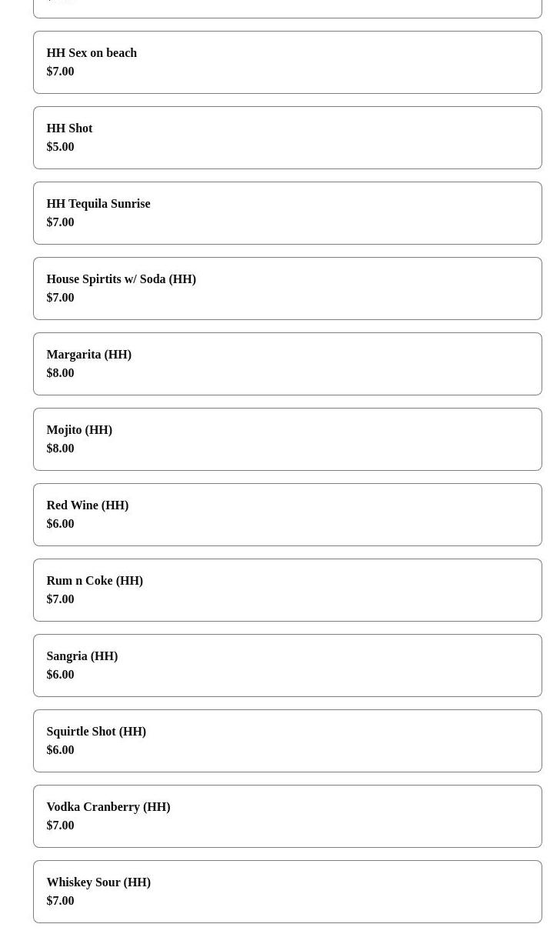Choose HH Tequila Sunrise drink
Screen dimensions: 560x934
click(x=287, y=213)
